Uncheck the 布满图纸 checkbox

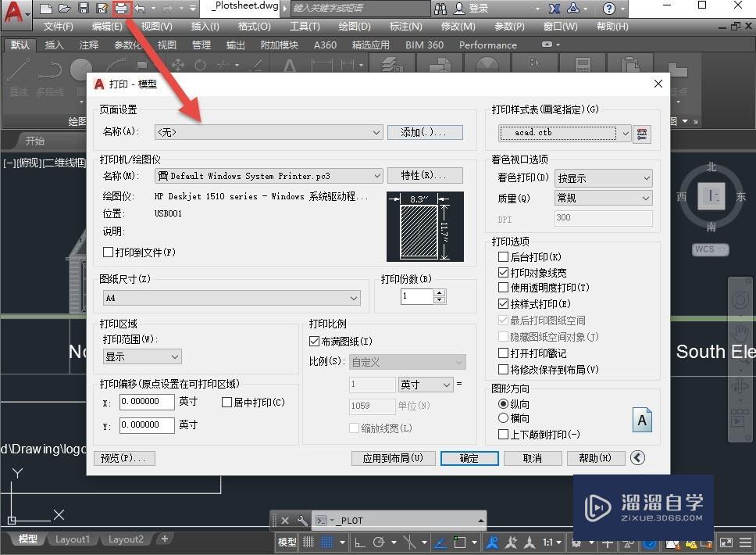pos(314,342)
